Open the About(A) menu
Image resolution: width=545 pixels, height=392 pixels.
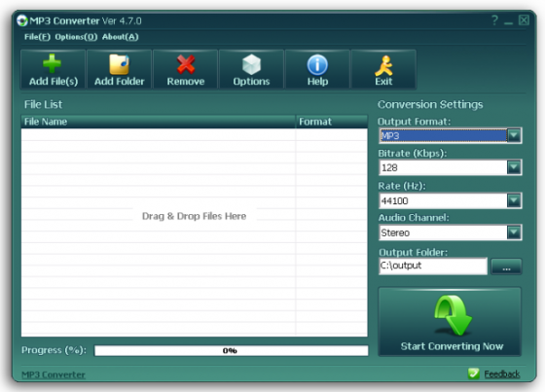pos(121,37)
